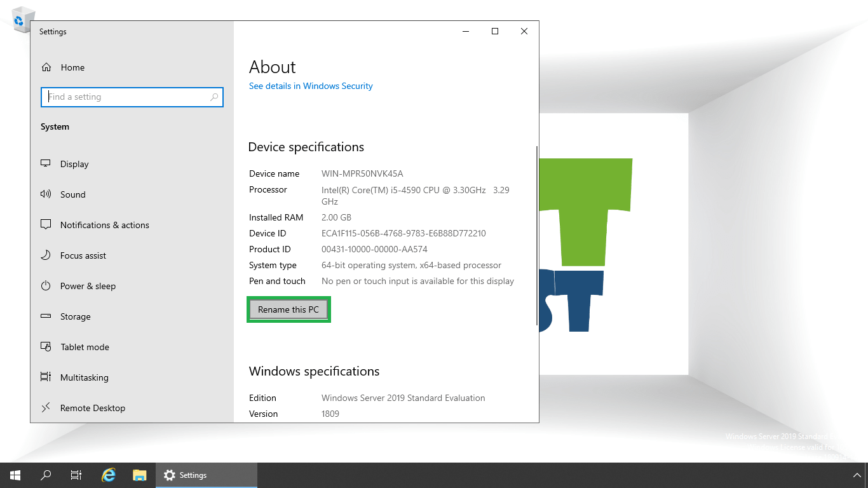The height and width of the screenshot is (488, 868).
Task: Click the Focus assist moon icon
Action: point(46,255)
